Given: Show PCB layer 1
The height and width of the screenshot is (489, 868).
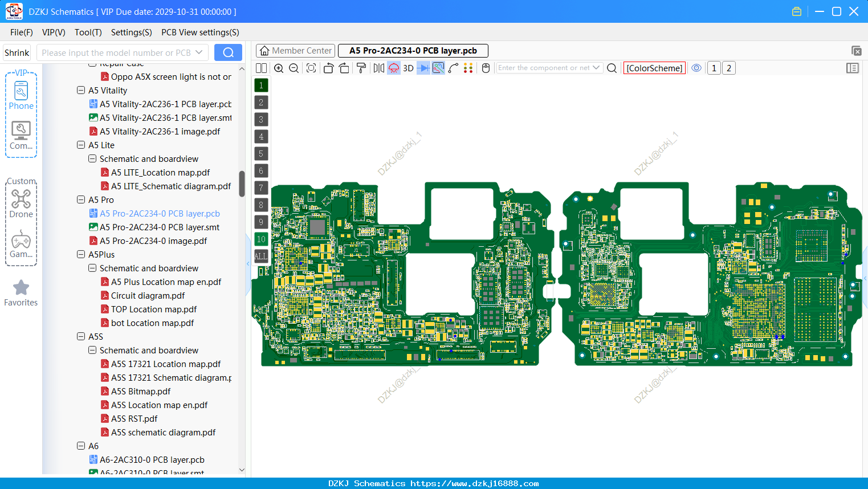Looking at the screenshot, I should (x=261, y=85).
